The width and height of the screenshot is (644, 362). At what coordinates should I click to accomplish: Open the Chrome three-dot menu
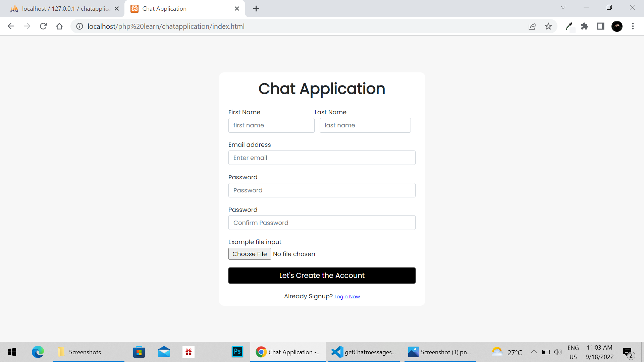click(633, 26)
